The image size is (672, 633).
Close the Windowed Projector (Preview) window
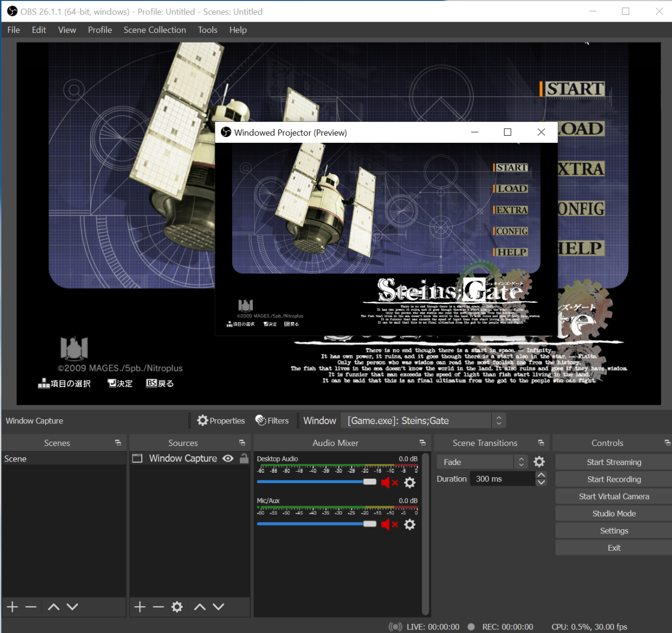pyautogui.click(x=541, y=132)
